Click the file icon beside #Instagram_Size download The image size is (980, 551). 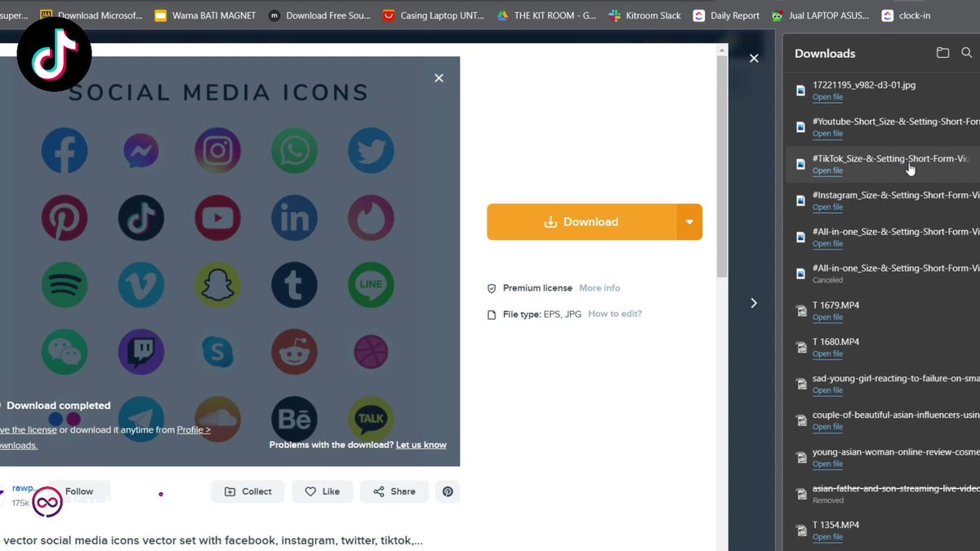pos(801,200)
